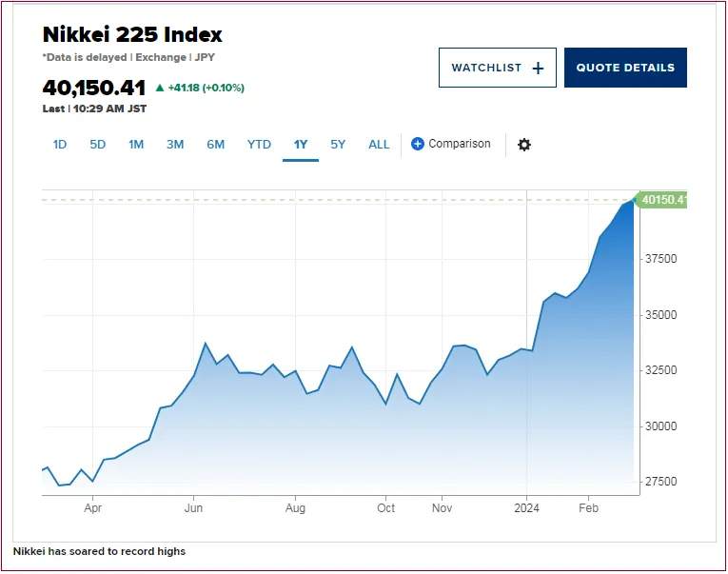This screenshot has height=574, width=728.
Task: Click the plus icon in Watchlist button
Action: (x=538, y=68)
